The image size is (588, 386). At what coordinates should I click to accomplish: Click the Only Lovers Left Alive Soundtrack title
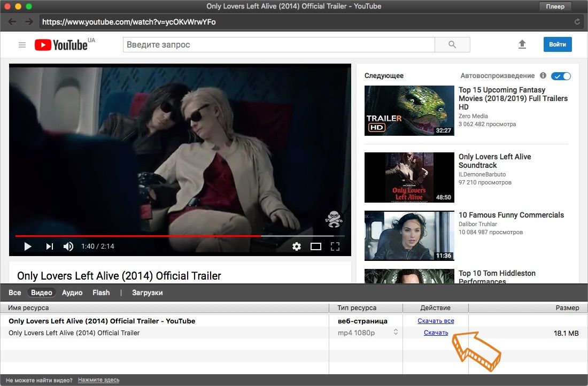(x=494, y=161)
